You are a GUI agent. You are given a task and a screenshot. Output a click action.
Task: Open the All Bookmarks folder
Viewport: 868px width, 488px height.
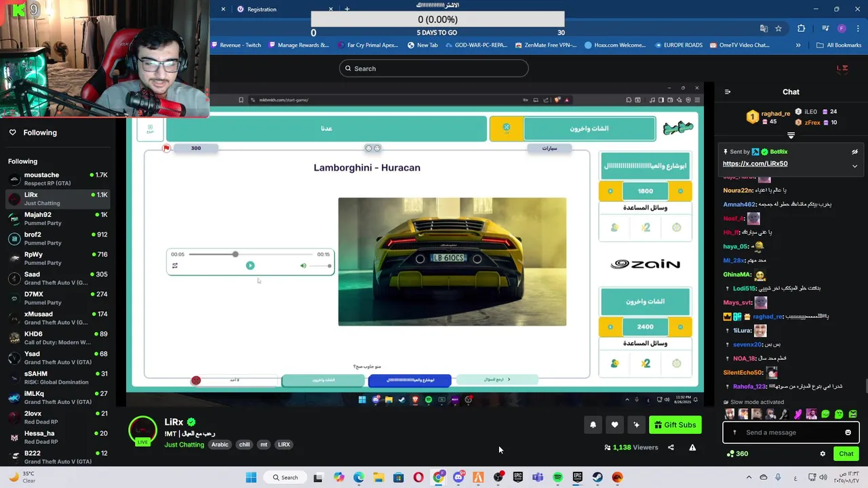coord(839,45)
